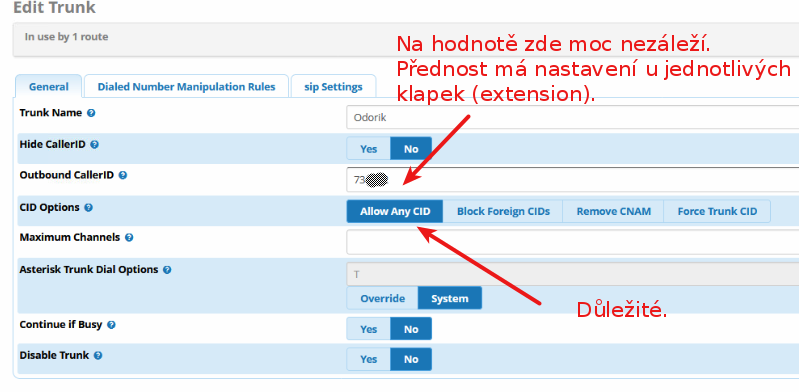Viewport: 799px width, 392px height.
Task: Select Force Trunk CID option
Action: (717, 211)
